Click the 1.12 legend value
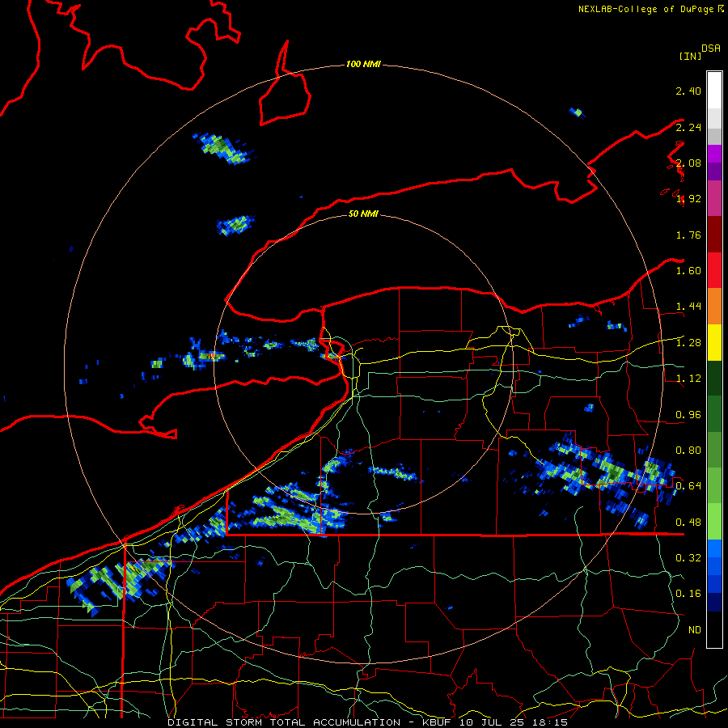 click(x=688, y=379)
